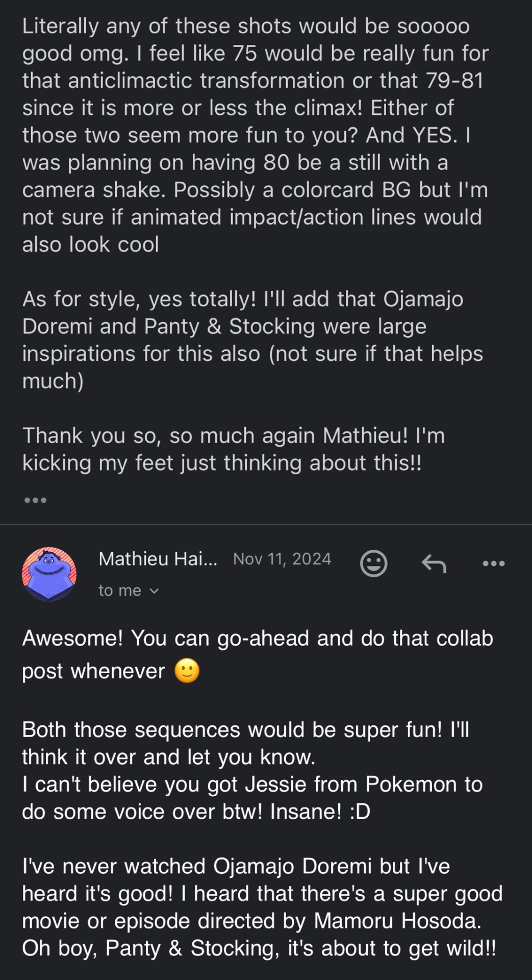Tap the 'camera shake. Possibly a colorcard' line
The width and height of the screenshot is (532, 980).
pyautogui.click(x=255, y=190)
